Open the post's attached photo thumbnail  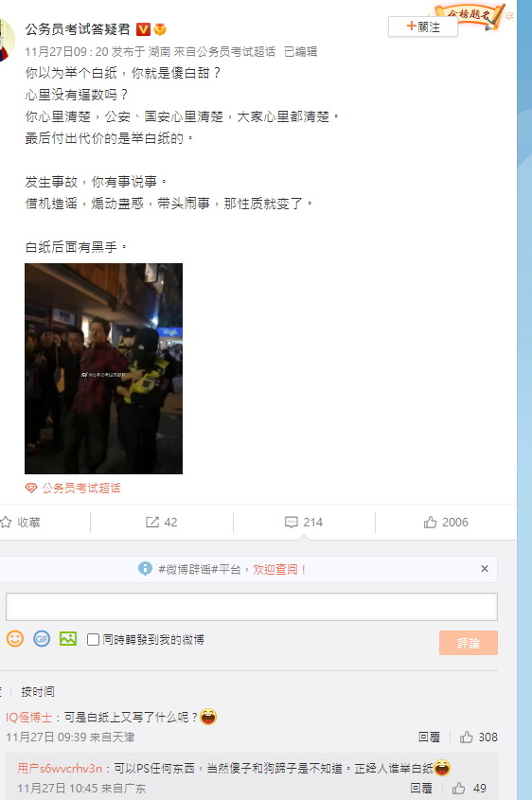[103, 368]
